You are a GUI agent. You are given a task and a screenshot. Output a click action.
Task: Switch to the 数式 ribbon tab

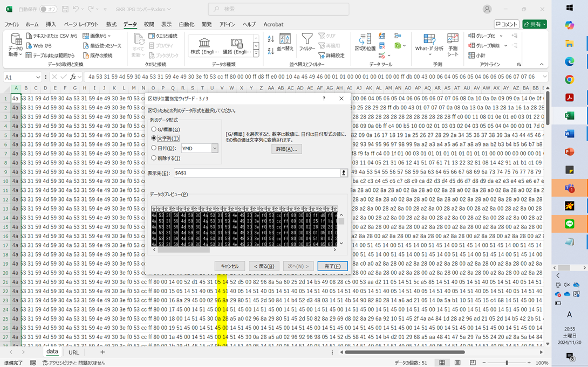pyautogui.click(x=111, y=24)
